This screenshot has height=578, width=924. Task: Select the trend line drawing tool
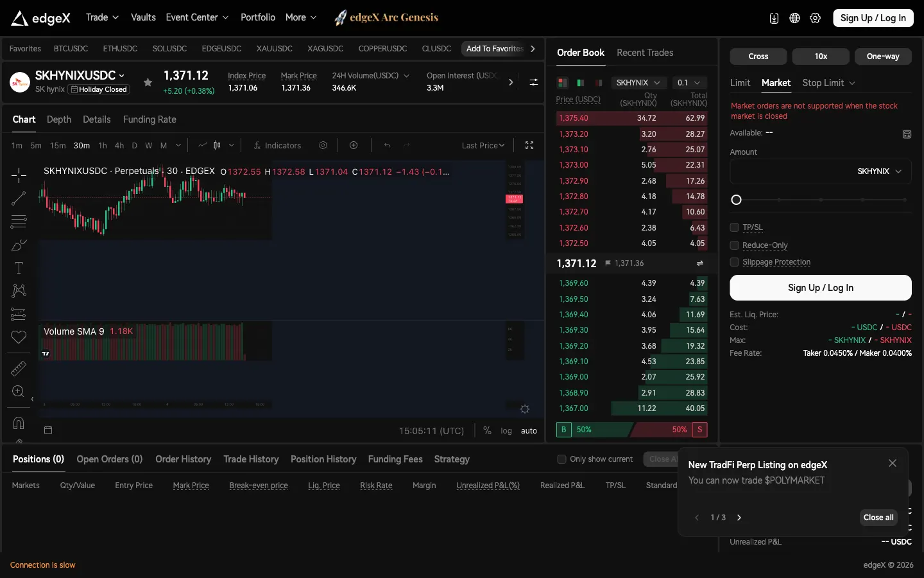pos(19,198)
